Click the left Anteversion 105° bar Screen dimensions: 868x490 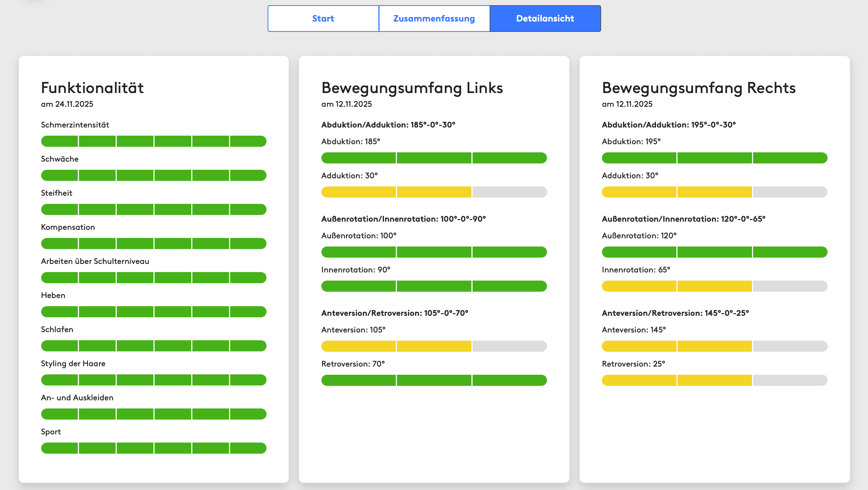434,346
